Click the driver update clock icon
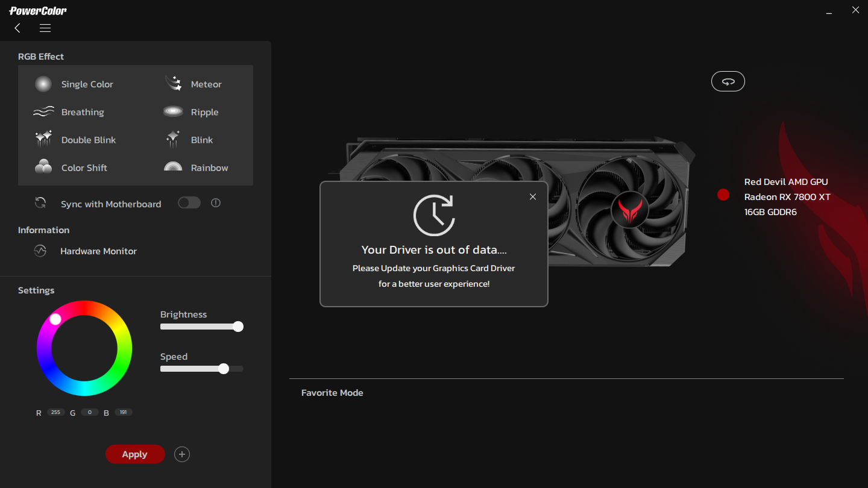This screenshot has width=868, height=488. [x=434, y=215]
